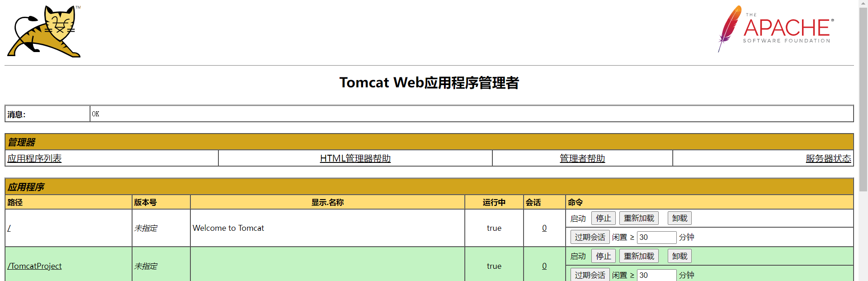
Task: Click 停止 for /TomcatProject
Action: (x=604, y=256)
